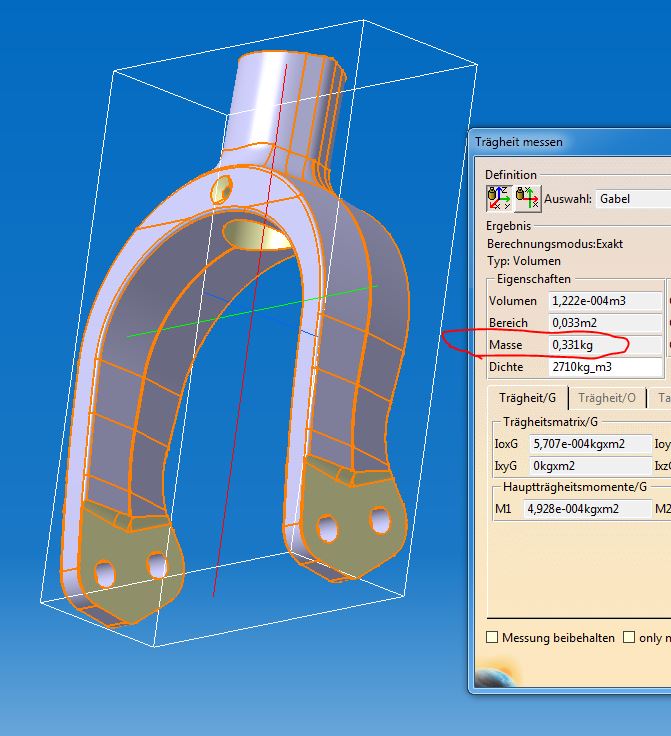Click the Typ: Volumen text
The width and height of the screenshot is (671, 736).
click(524, 261)
